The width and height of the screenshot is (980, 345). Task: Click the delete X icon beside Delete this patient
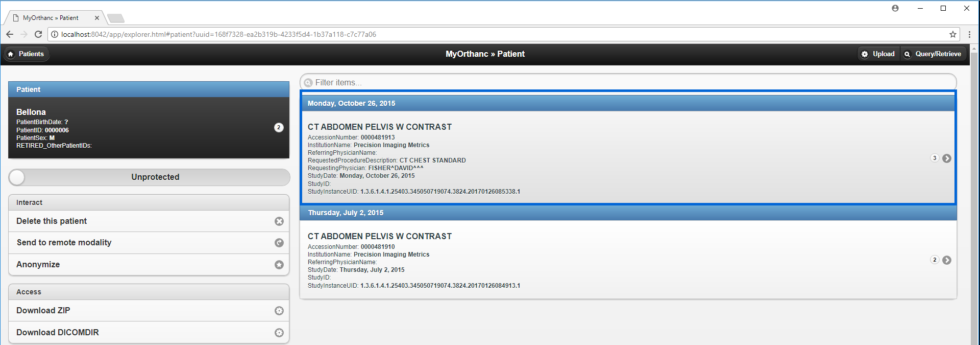pos(279,221)
